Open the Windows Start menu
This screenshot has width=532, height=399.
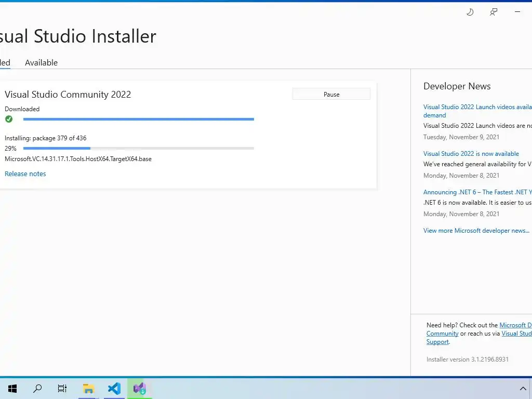tap(12, 388)
